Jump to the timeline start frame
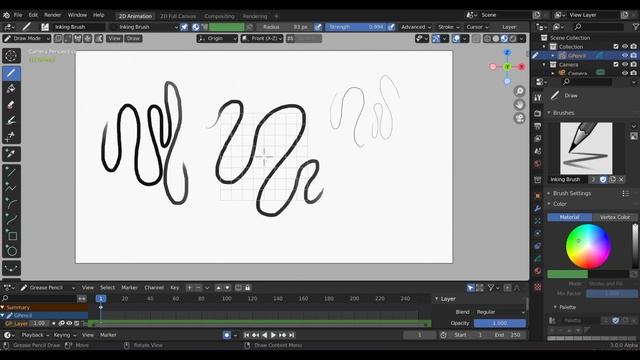The height and width of the screenshot is (360, 640). [247, 335]
